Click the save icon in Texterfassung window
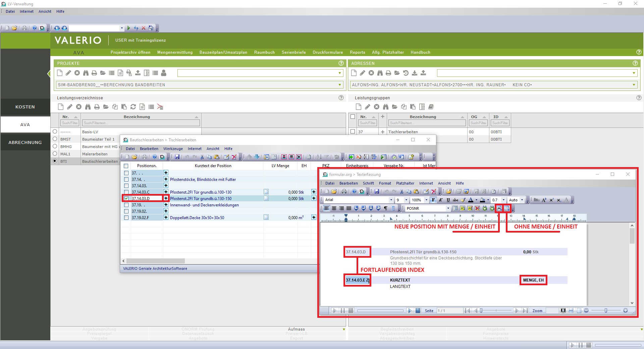644x349 pixels. point(377,192)
